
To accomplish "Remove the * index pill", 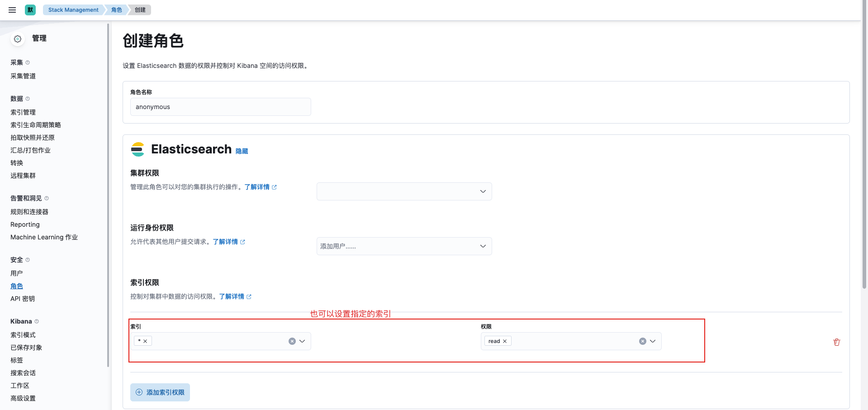I will (145, 341).
